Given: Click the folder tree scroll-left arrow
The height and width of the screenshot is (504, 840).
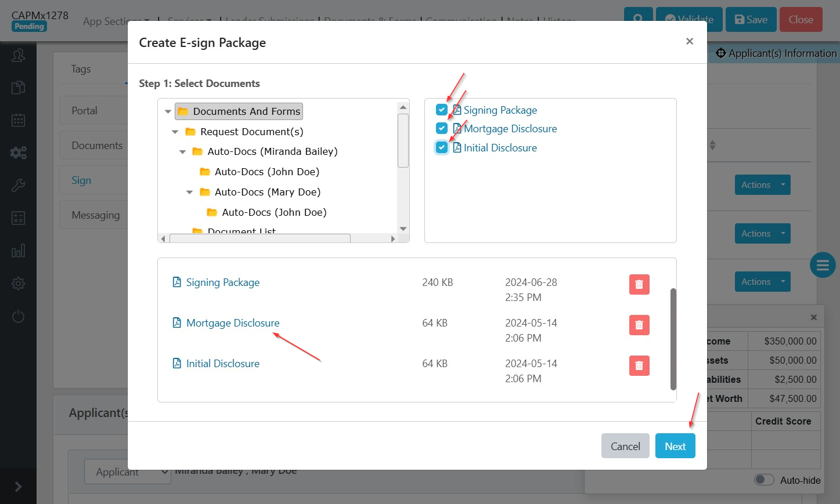Looking at the screenshot, I should (x=163, y=238).
